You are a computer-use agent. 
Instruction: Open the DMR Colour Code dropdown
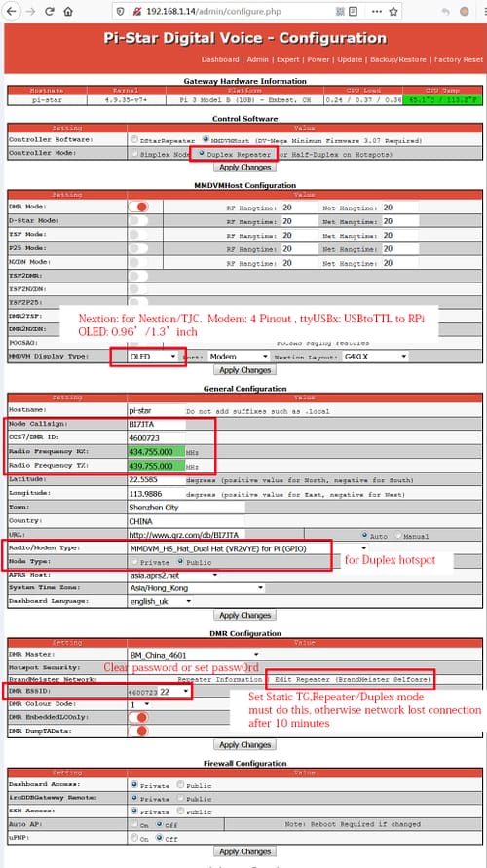click(x=139, y=704)
